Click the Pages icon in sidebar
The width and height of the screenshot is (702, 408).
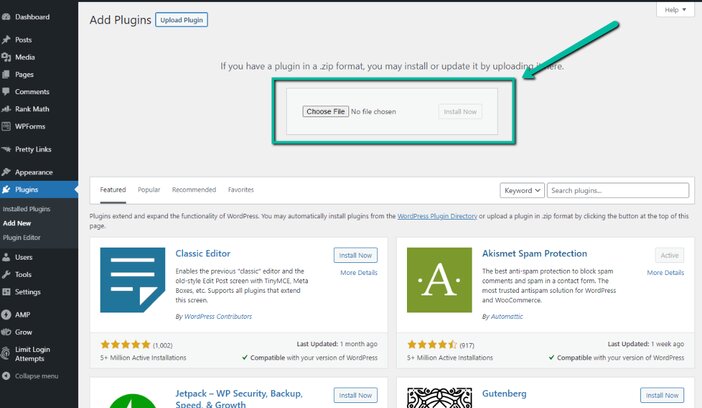coord(6,74)
